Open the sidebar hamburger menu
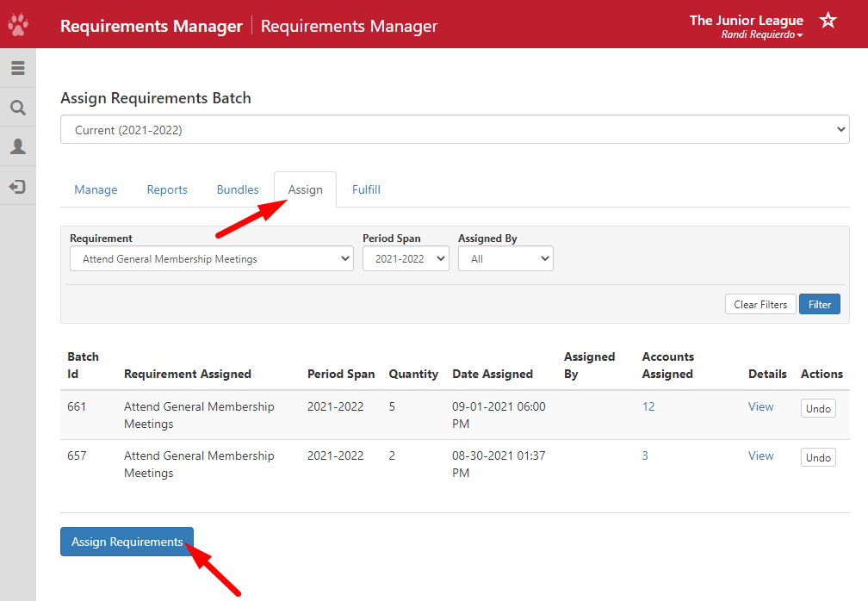868x601 pixels. coord(18,67)
